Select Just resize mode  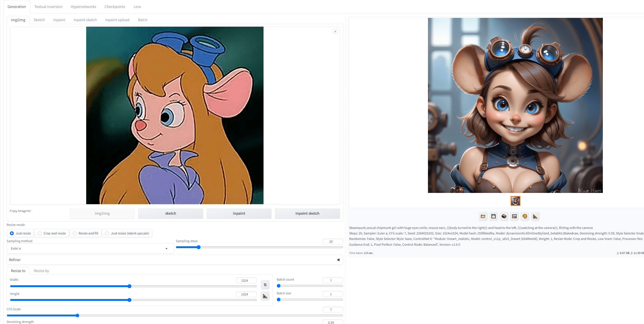[20, 233]
